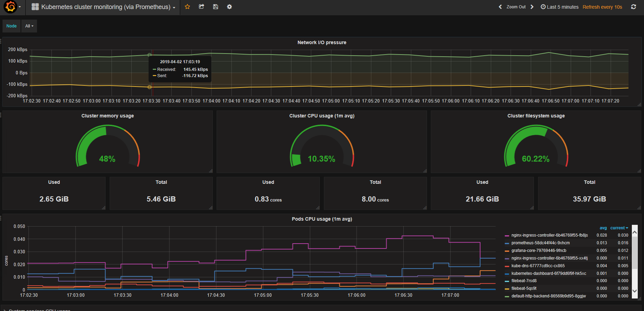Click the share dashboard icon

point(201,7)
